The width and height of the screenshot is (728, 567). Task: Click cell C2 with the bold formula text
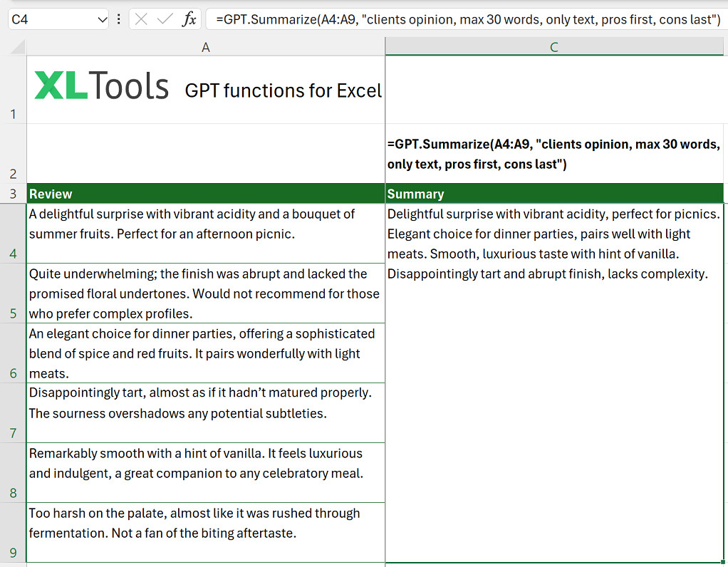[554, 153]
